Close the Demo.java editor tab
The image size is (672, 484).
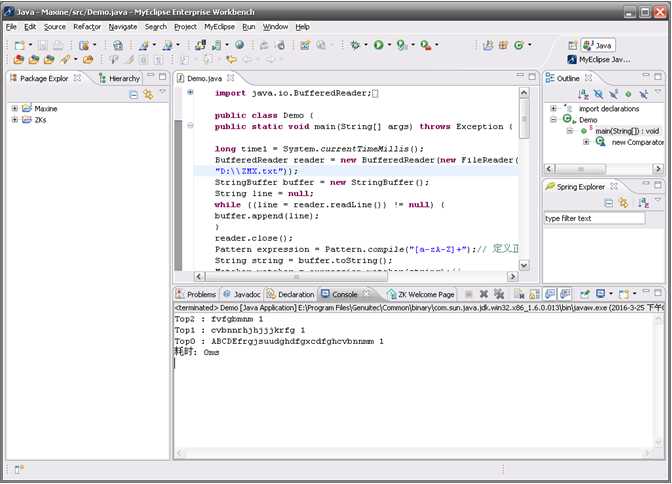click(231, 78)
